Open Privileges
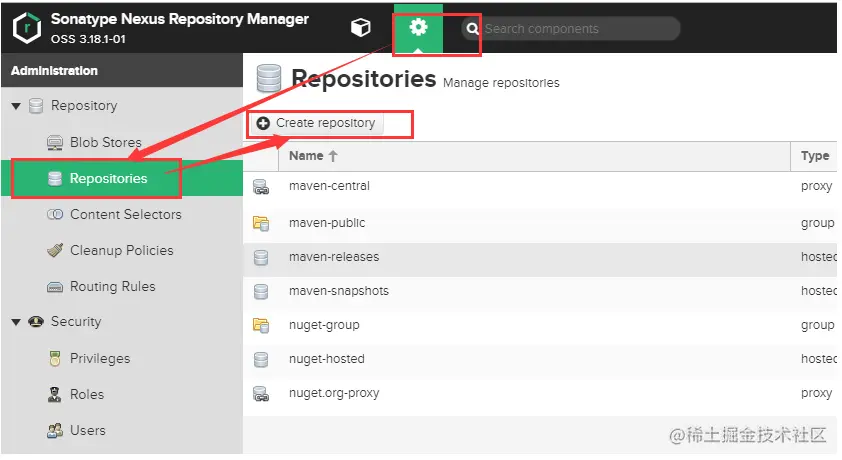The height and width of the screenshot is (460, 842). tap(100, 359)
